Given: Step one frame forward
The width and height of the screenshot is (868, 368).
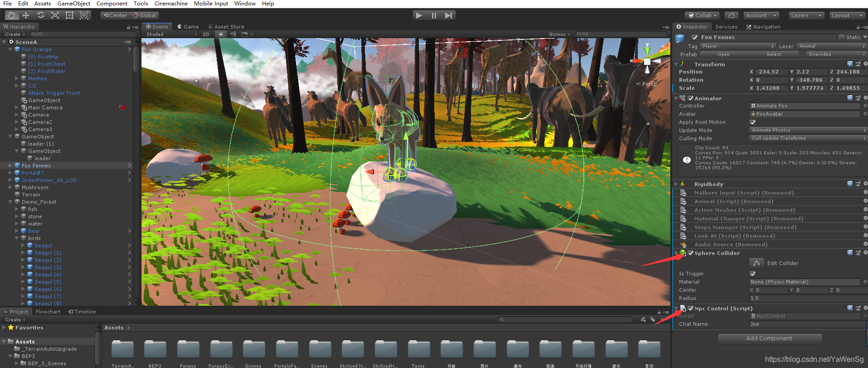Looking at the screenshot, I should click(448, 15).
